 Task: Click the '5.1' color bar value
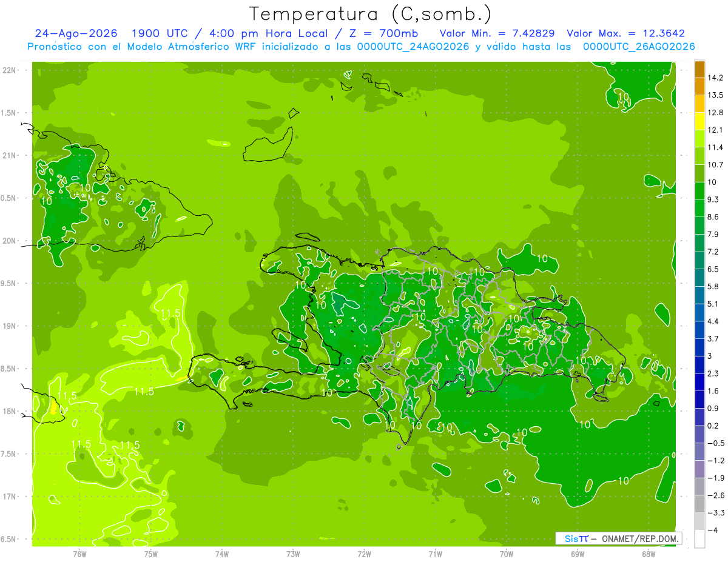click(713, 304)
